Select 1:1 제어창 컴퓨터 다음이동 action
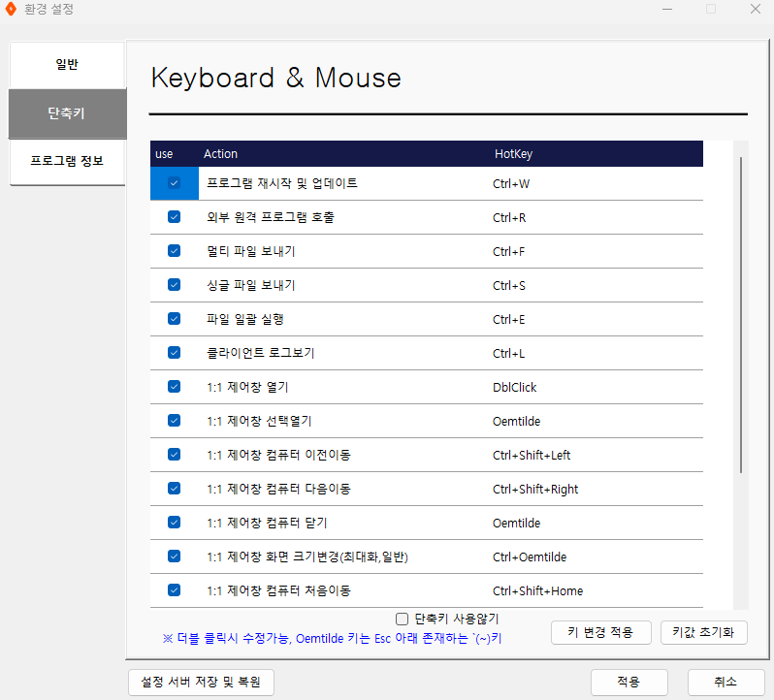The height and width of the screenshot is (700, 774). coord(278,489)
